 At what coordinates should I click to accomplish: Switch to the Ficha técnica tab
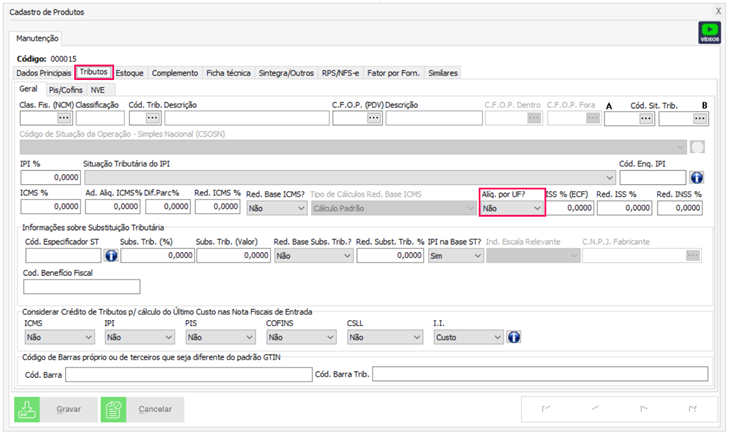228,73
